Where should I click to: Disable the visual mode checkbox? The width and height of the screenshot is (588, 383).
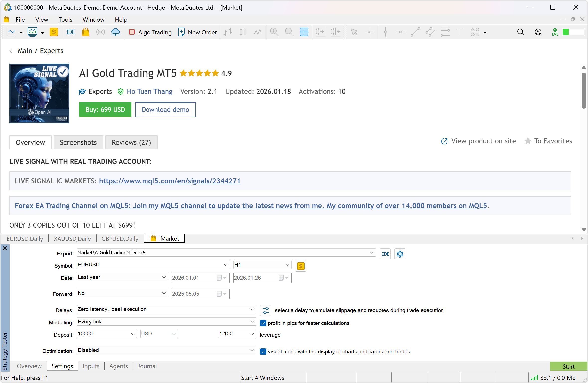(263, 352)
